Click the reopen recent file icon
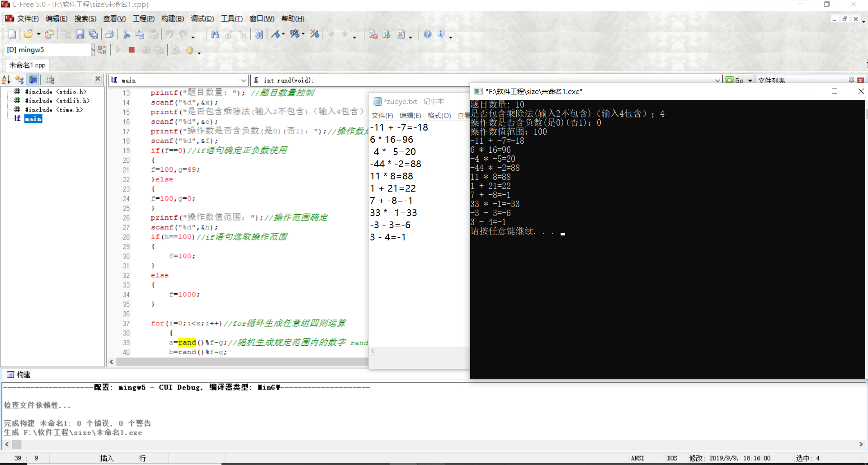This screenshot has height=465, width=868. pos(49,34)
